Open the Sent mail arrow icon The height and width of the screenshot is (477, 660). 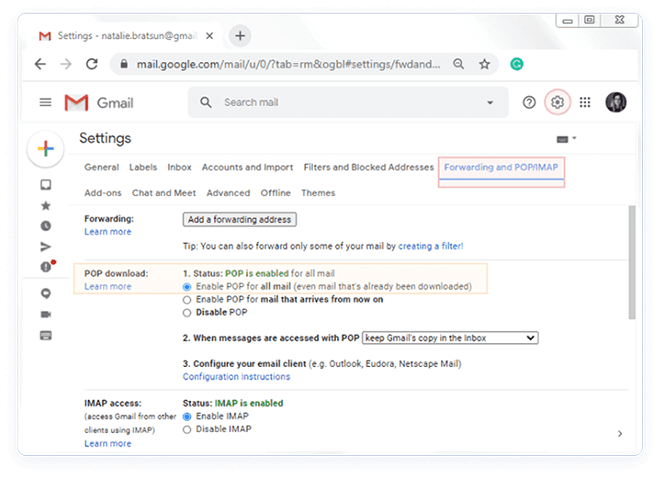tap(45, 246)
